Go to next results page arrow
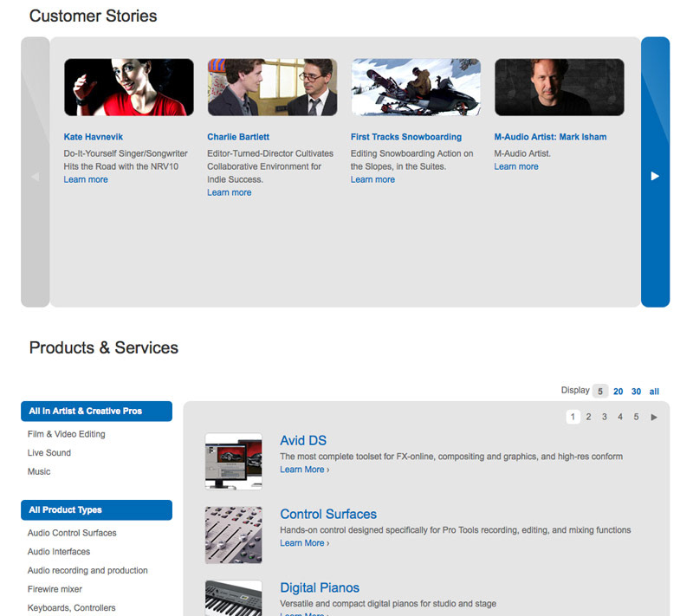The width and height of the screenshot is (693, 616). (654, 417)
